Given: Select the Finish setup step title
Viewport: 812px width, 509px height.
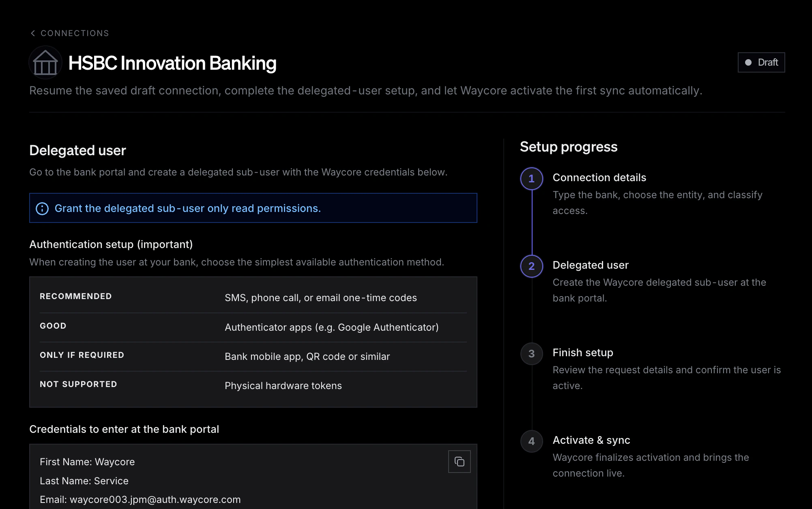Looking at the screenshot, I should coord(582,353).
